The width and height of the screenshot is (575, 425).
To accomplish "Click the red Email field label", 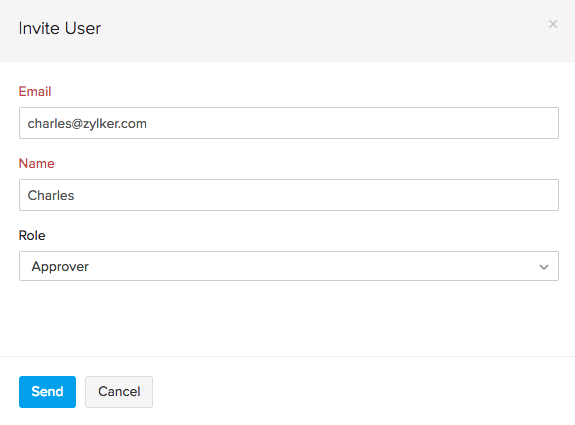I will point(35,91).
